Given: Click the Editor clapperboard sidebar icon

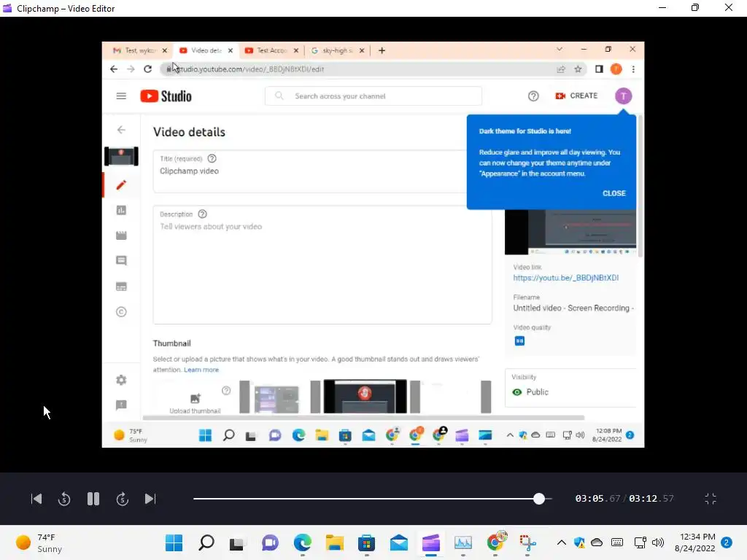Looking at the screenshot, I should coord(122,236).
